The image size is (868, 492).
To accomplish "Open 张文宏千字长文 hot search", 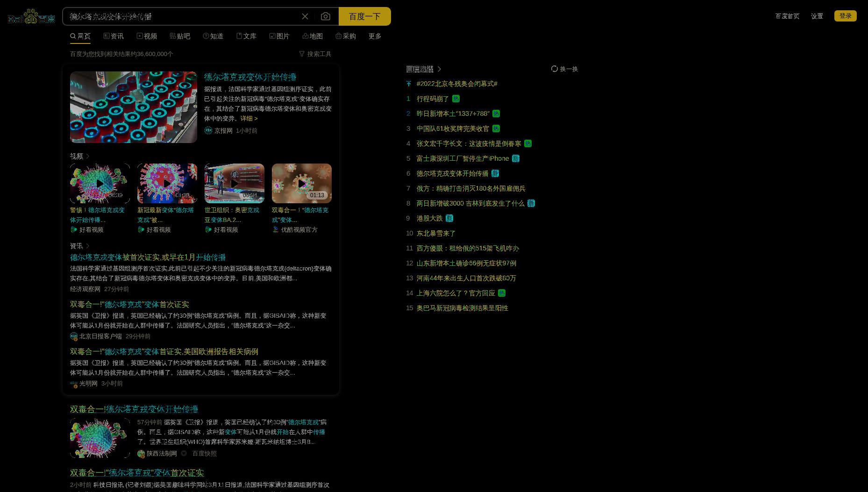I will pos(469,143).
